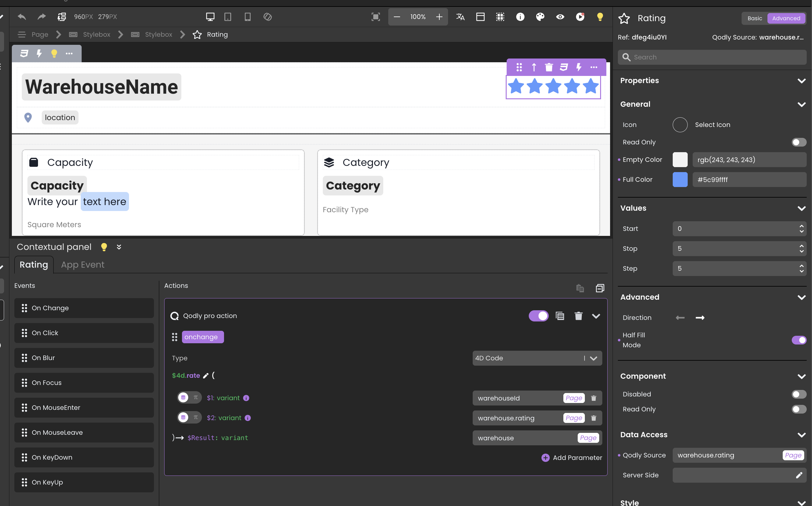
Task: Remove the warehouseId parameter
Action: click(x=594, y=398)
